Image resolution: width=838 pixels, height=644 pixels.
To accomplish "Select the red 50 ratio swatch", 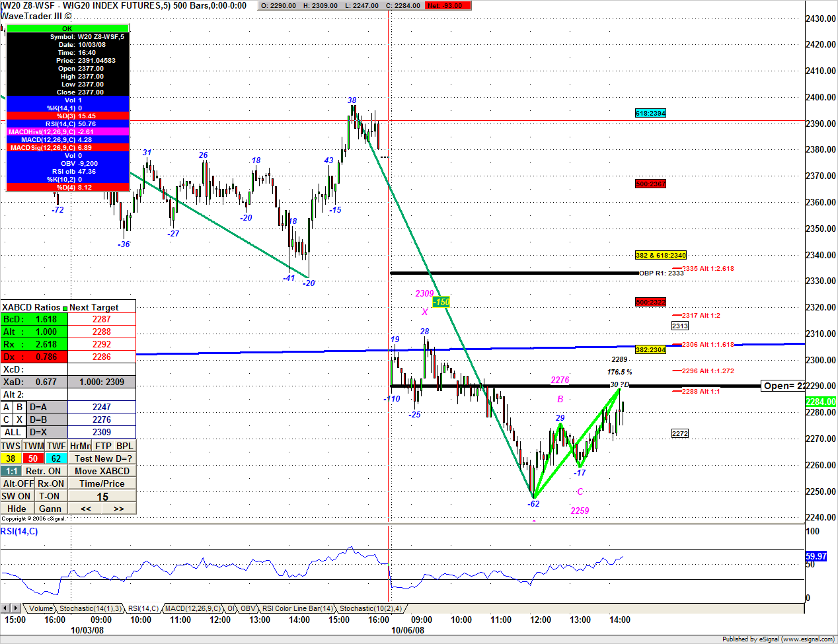I will (x=34, y=458).
